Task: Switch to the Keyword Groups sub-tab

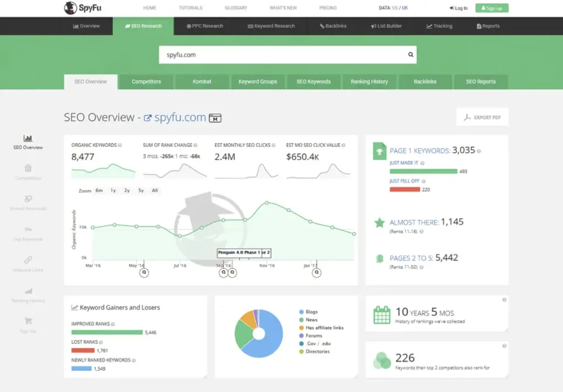Action: [258, 82]
